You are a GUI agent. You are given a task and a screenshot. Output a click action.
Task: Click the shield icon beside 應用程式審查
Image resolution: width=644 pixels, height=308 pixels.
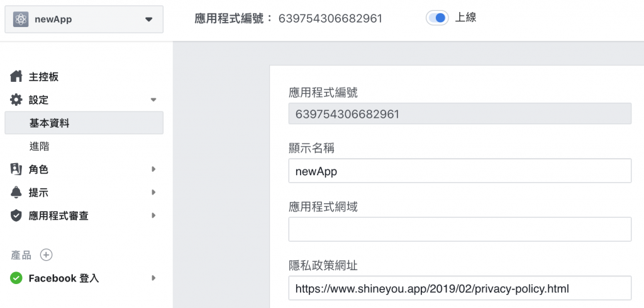point(16,215)
